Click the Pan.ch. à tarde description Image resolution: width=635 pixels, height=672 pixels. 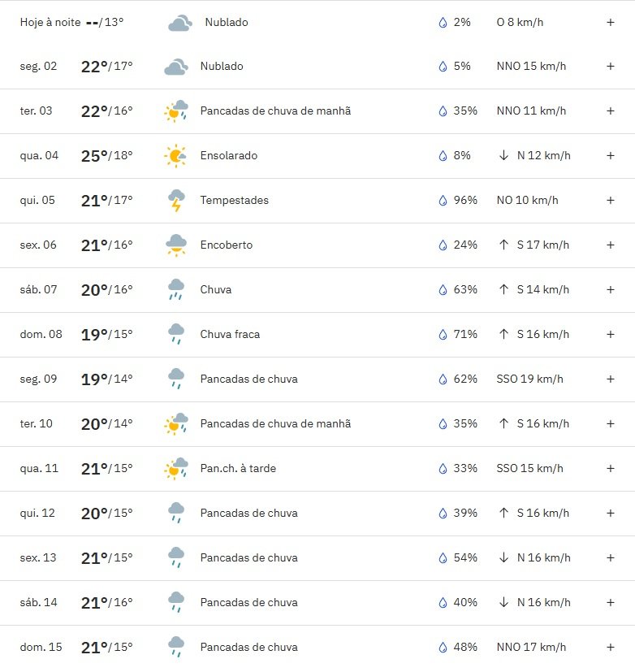click(238, 468)
